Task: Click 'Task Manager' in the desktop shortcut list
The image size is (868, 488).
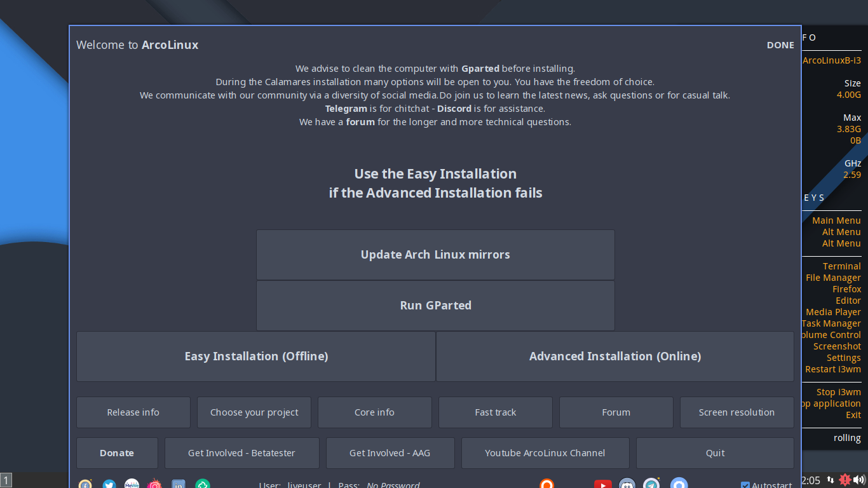Action: click(x=831, y=323)
